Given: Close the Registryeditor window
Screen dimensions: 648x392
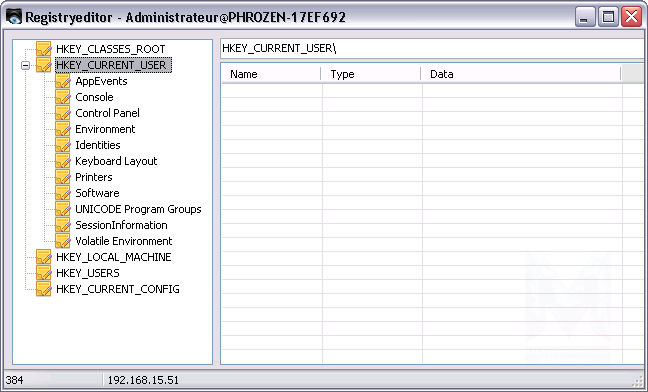Looking at the screenshot, I should [x=631, y=17].
